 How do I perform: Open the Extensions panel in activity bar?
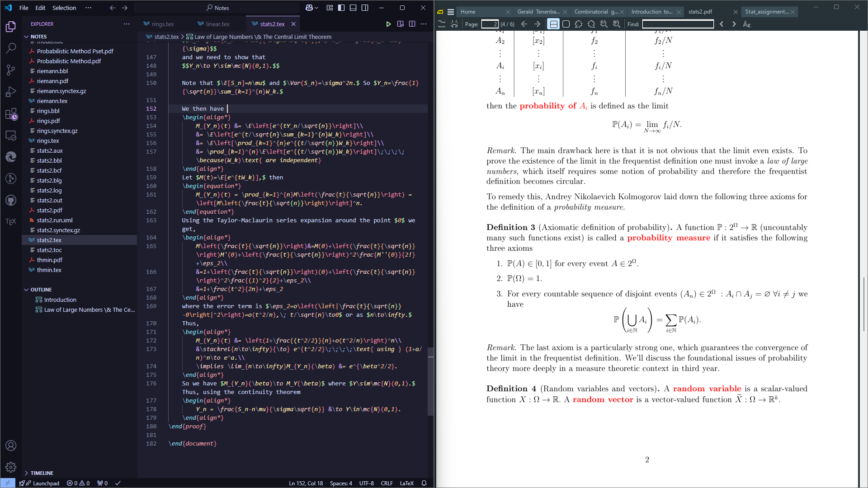pos(11,114)
